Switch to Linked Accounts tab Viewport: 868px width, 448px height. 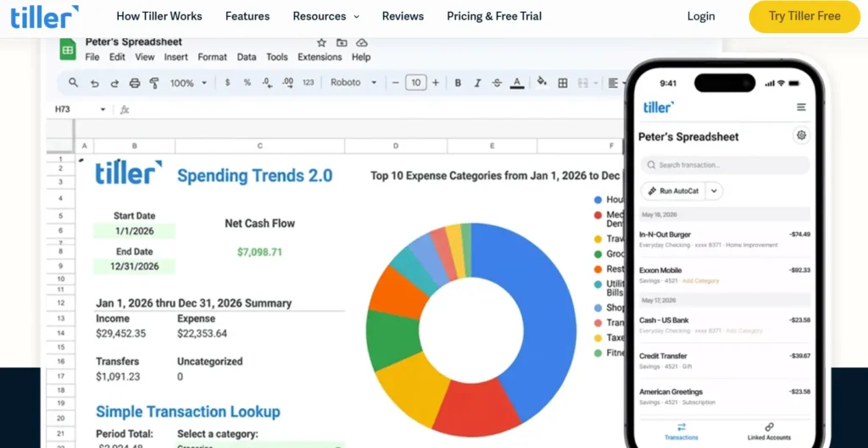769,431
